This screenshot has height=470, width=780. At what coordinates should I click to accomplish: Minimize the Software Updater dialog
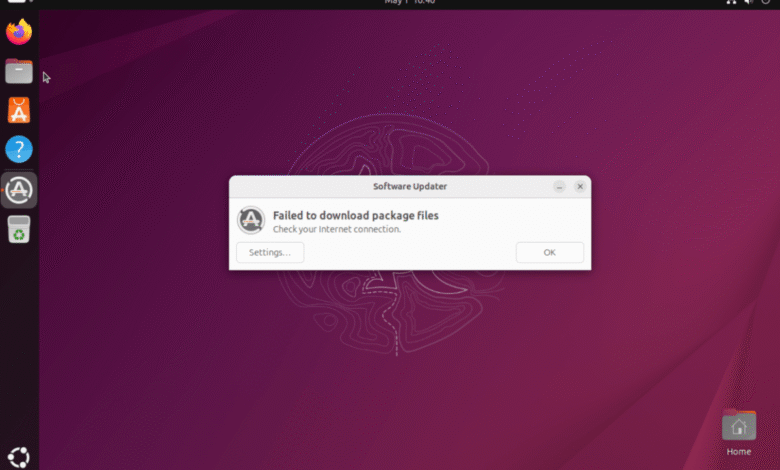[x=560, y=187]
